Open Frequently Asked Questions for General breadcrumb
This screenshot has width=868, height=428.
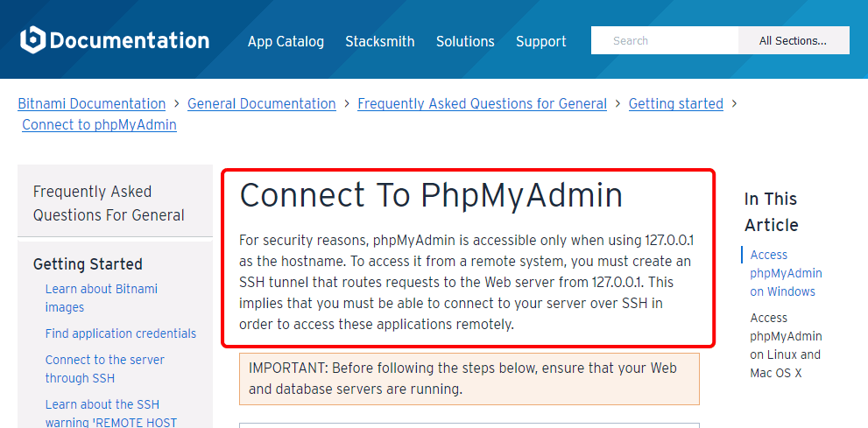[x=482, y=103]
